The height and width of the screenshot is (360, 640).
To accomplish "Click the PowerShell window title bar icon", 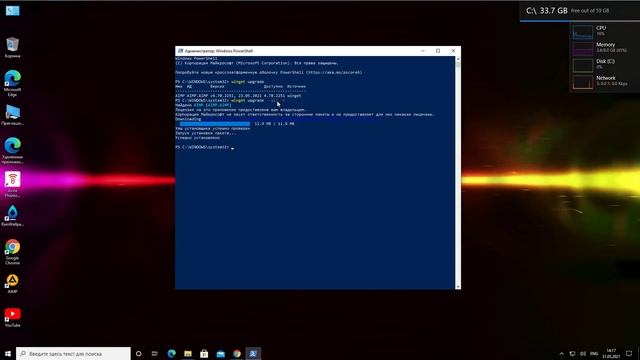I will (x=180, y=51).
